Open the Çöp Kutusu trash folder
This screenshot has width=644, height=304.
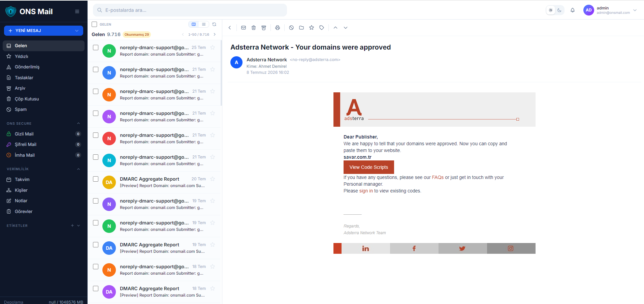pyautogui.click(x=43, y=99)
